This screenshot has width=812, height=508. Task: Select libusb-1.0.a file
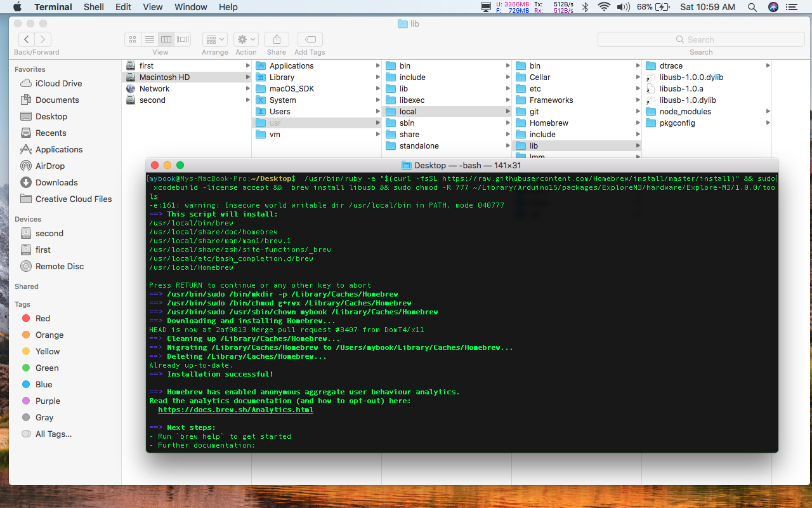tap(707, 88)
